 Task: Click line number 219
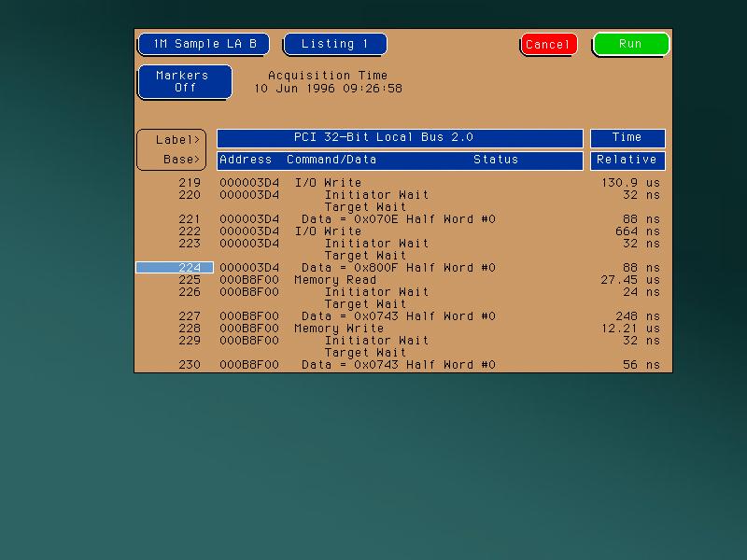pos(190,183)
